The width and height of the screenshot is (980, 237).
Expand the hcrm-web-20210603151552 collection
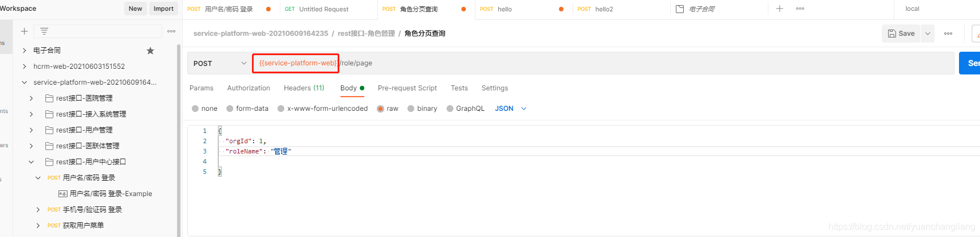[24, 66]
